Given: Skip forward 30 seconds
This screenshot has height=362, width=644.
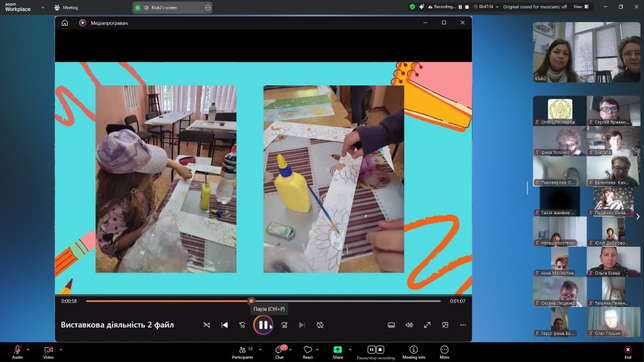Looking at the screenshot, I should [x=284, y=325].
